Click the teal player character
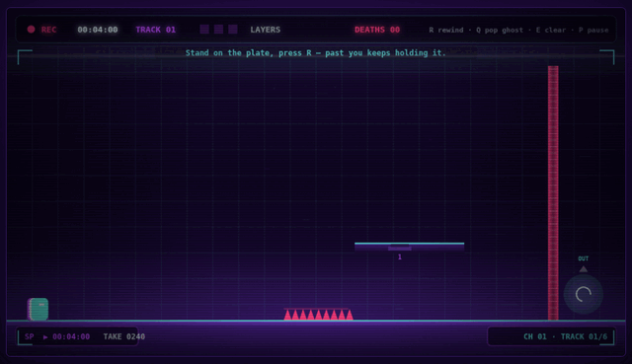632x364 pixels. click(38, 309)
